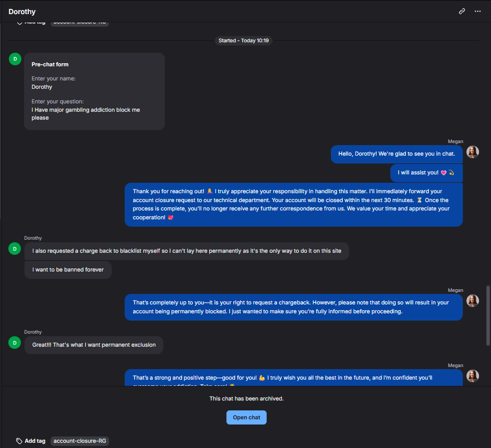Click Megan's avatar beside the chargeback reply
Viewport: 491px width, 448px height.
[x=473, y=301]
